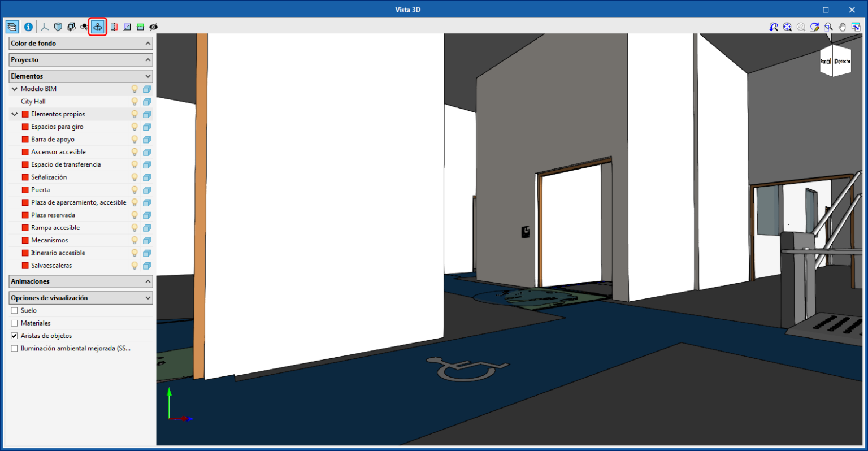This screenshot has height=451, width=868.
Task: Activate the orbit view tool
Action: (x=71, y=27)
